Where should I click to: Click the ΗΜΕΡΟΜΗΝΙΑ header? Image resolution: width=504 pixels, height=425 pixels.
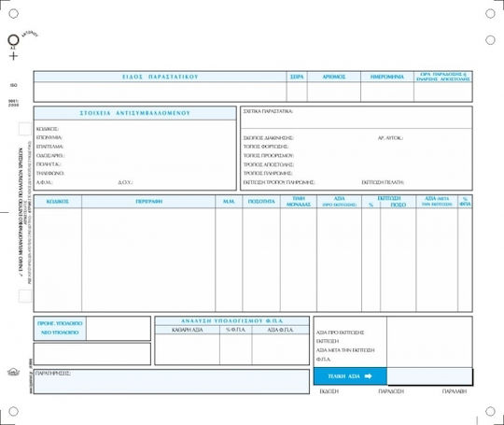387,77
